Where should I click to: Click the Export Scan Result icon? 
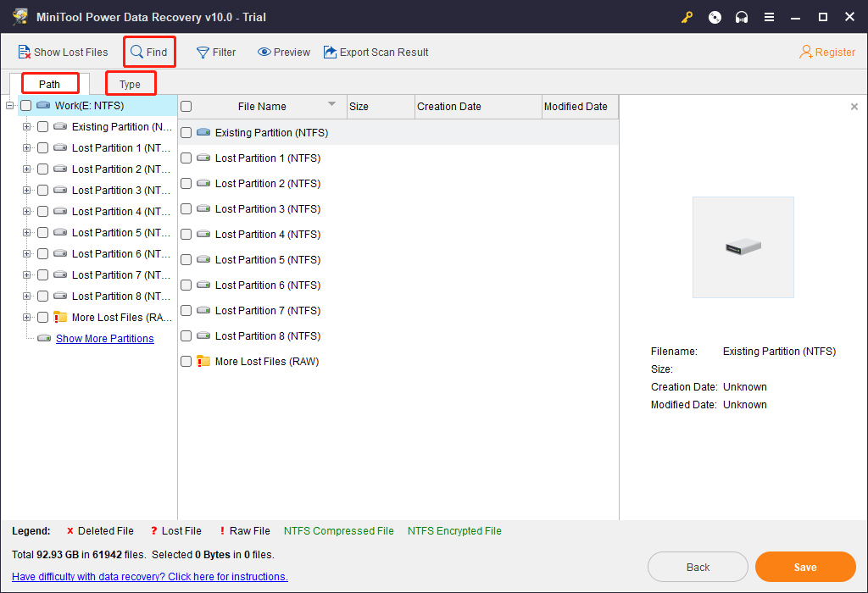click(x=330, y=52)
